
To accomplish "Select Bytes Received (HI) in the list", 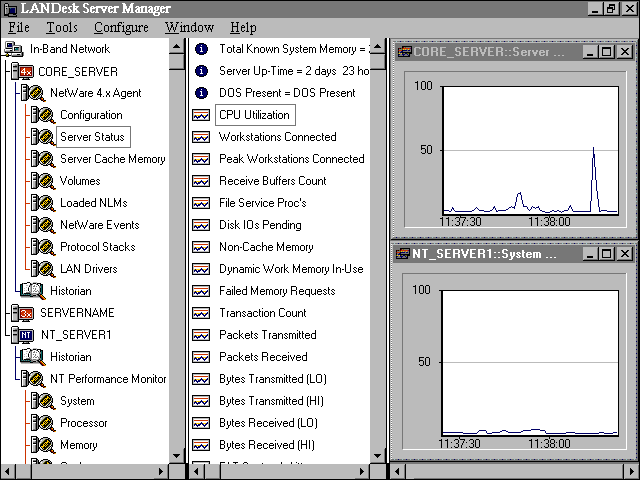I will (x=267, y=445).
